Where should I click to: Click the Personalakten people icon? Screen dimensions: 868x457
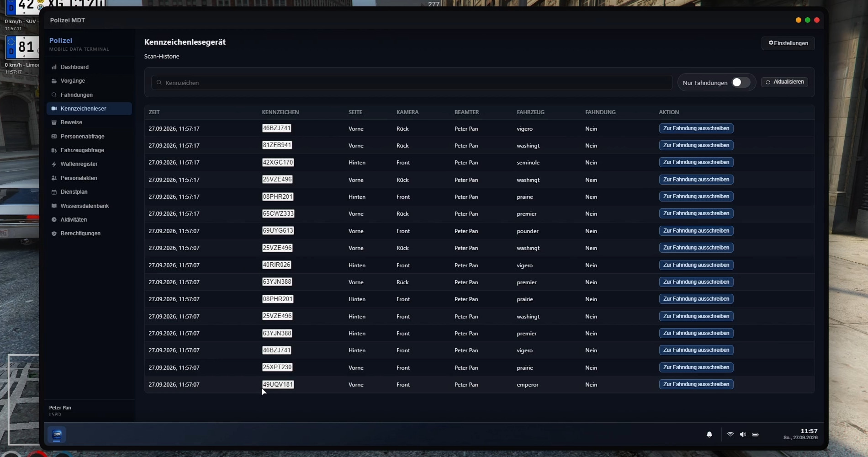tap(54, 178)
